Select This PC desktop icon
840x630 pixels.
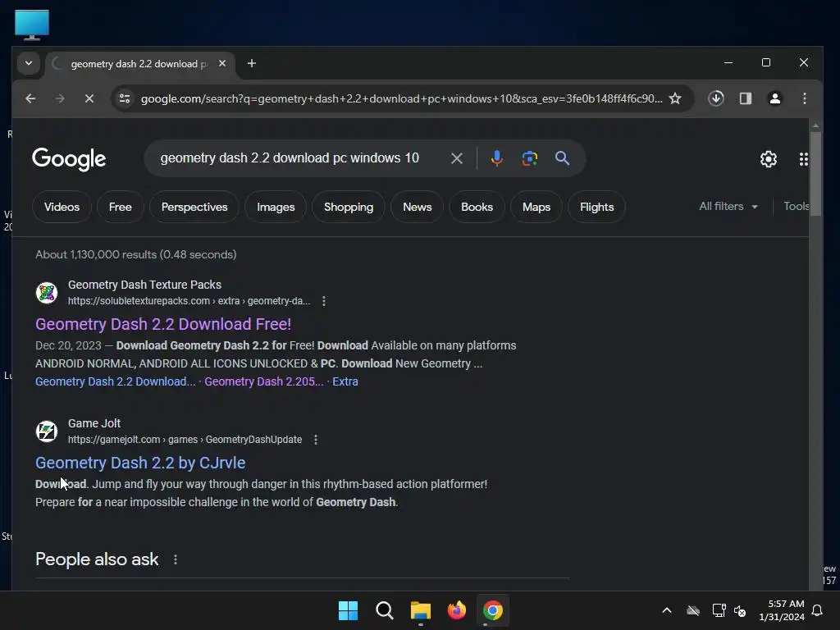(32, 25)
